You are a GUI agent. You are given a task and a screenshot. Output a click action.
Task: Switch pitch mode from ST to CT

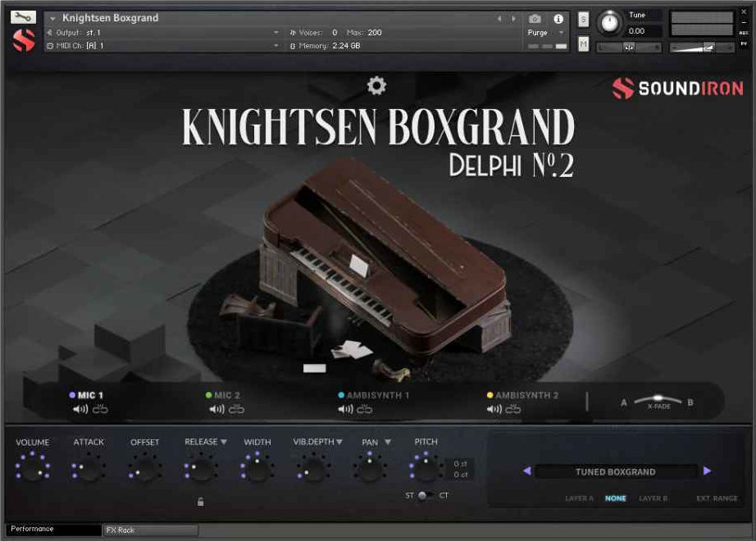428,495
